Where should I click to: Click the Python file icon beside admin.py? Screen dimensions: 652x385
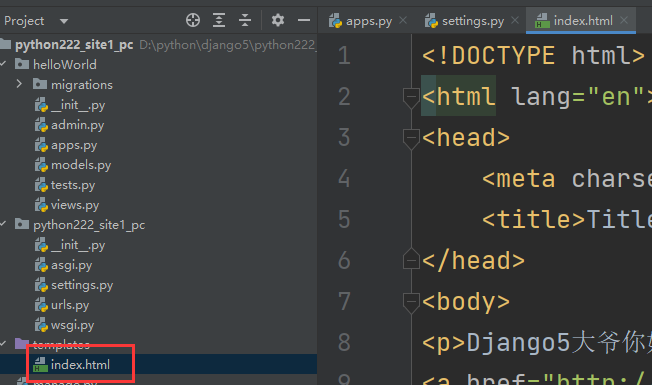41,125
